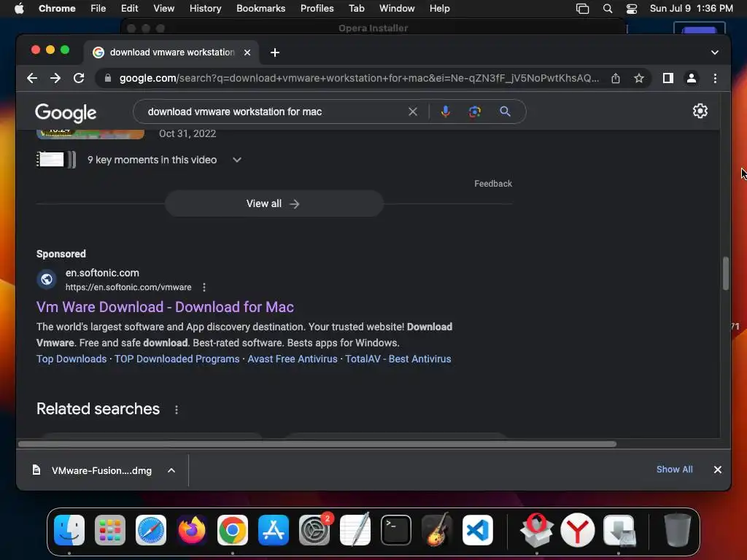Click the vertical page scrollbar thumb

click(726, 273)
